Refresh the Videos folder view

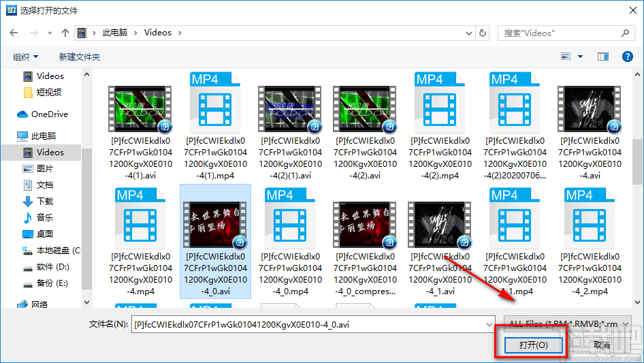[x=483, y=33]
